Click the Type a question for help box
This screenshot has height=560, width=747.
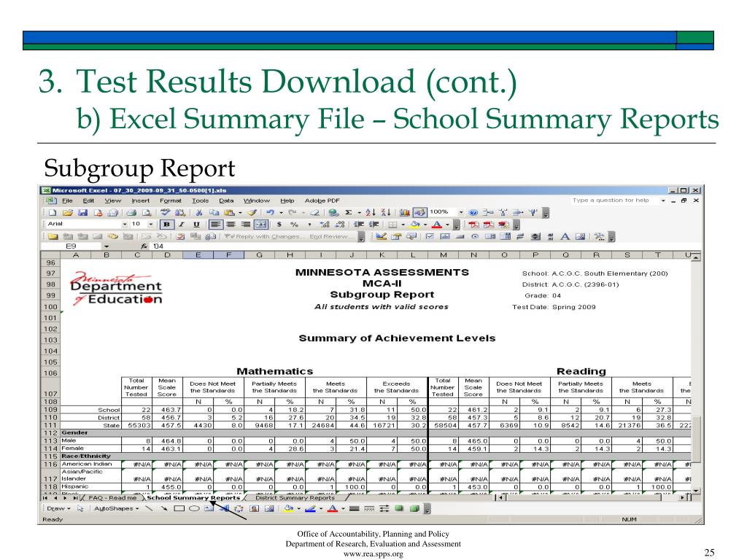pos(614,201)
